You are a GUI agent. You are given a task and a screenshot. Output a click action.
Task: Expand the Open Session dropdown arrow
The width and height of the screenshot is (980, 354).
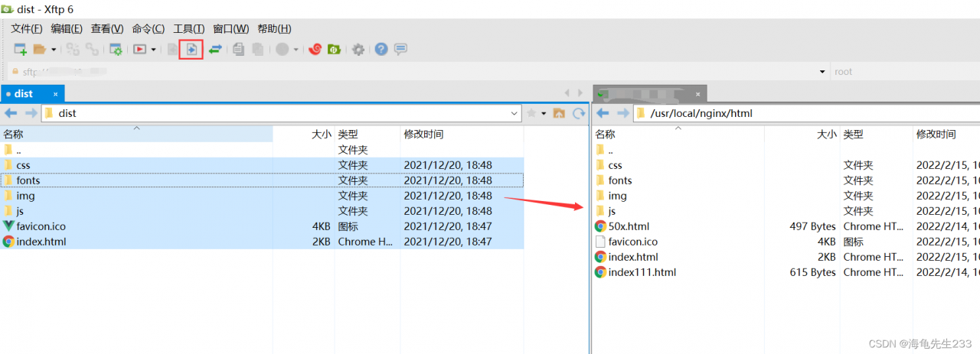point(54,50)
